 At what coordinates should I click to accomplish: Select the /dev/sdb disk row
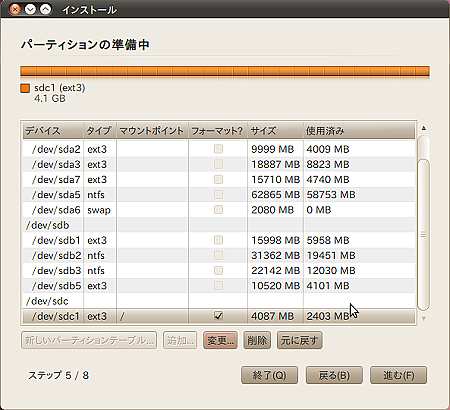pos(219,225)
